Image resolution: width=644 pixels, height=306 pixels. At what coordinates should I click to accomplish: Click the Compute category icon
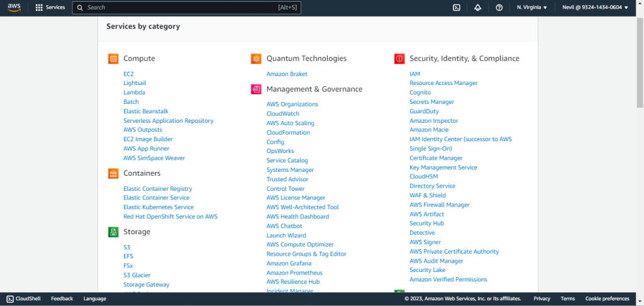tap(113, 59)
